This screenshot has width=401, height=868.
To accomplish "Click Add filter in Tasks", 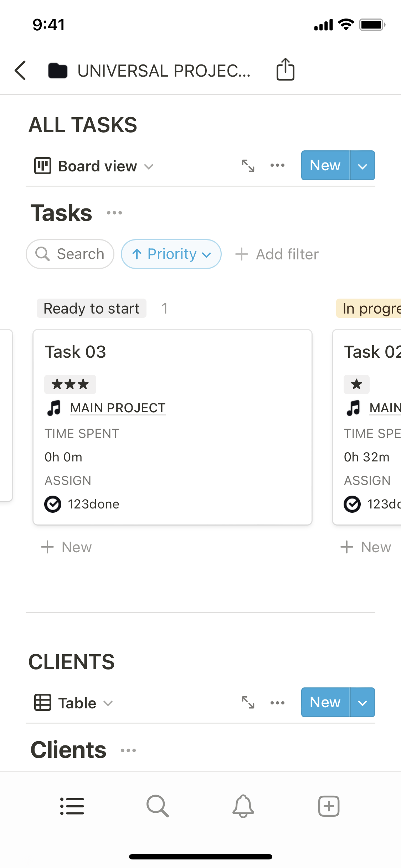I will tap(277, 254).
